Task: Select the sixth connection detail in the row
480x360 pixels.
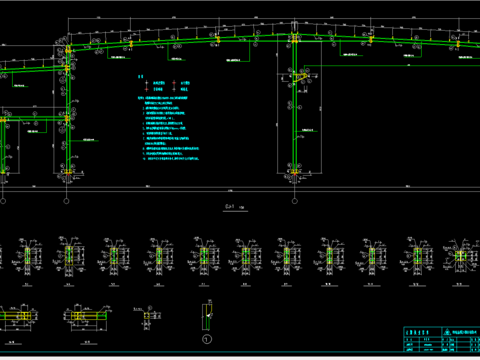Action: [x=246, y=257]
